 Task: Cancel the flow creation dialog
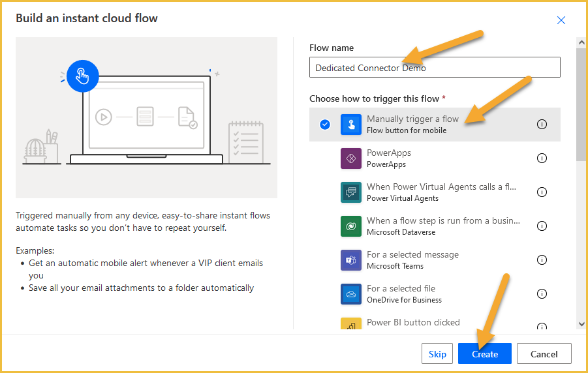click(544, 353)
